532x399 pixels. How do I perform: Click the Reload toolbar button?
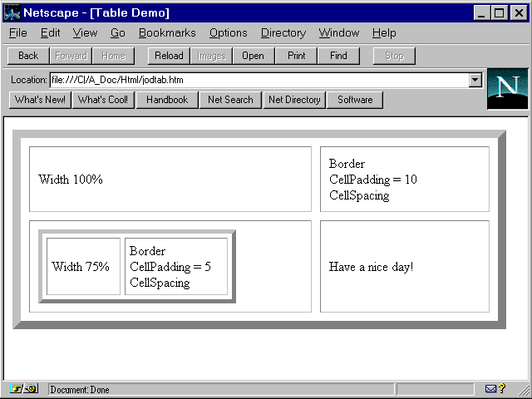(x=169, y=56)
